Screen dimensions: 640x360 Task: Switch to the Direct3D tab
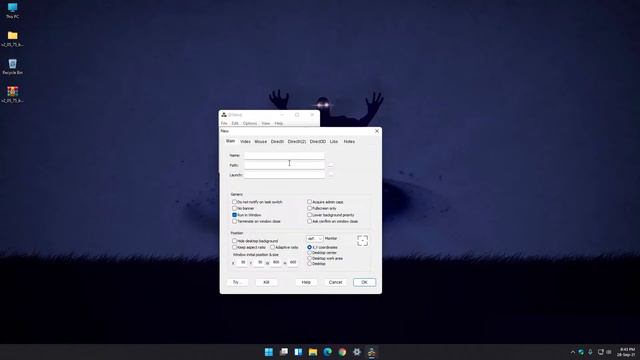(x=318, y=142)
